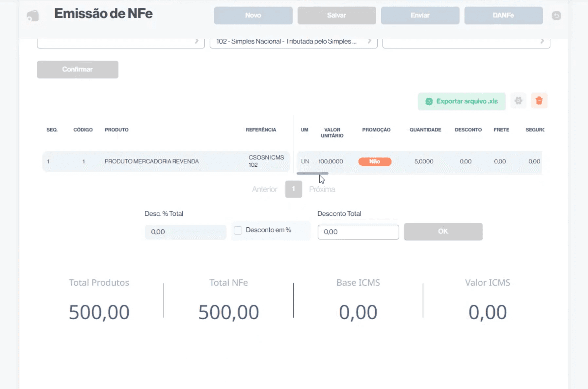
Task: Click the DANFe button
Action: coord(504,15)
